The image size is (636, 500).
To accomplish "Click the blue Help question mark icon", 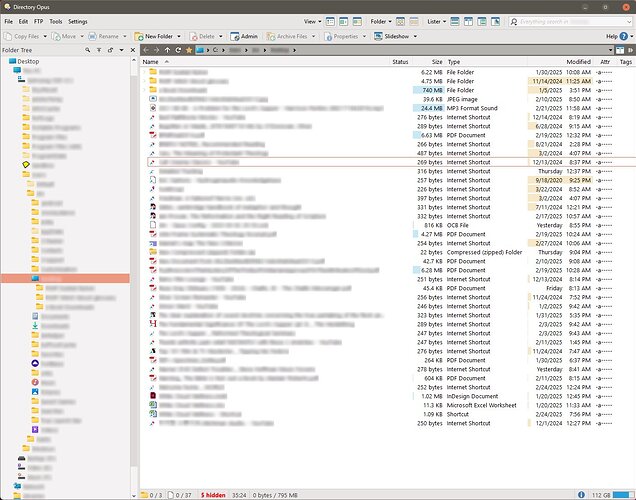I will pos(623,36).
